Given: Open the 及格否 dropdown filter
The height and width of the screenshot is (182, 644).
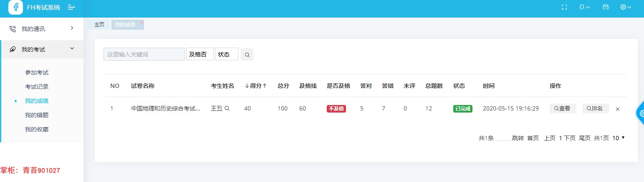Looking at the screenshot, I should 200,54.
